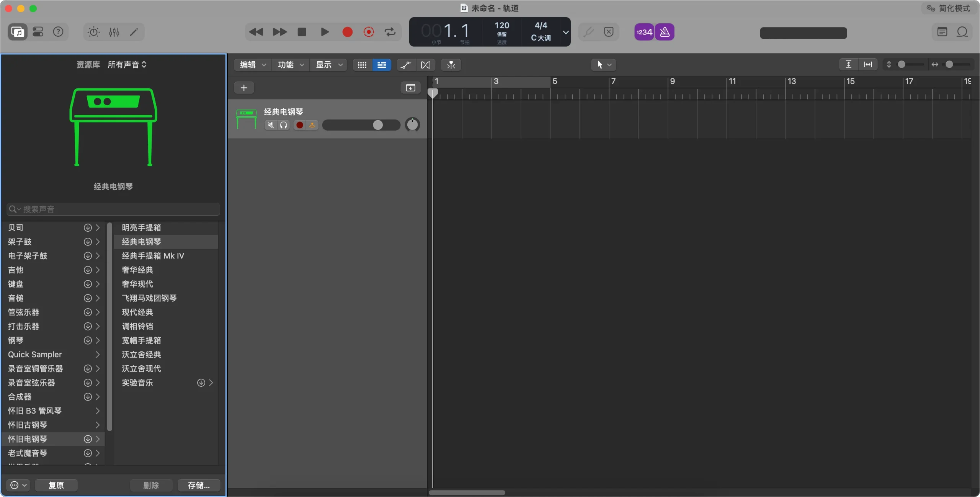Image resolution: width=980 pixels, height=497 pixels.
Task: Expand the 显示 dropdown menu
Action: click(328, 65)
